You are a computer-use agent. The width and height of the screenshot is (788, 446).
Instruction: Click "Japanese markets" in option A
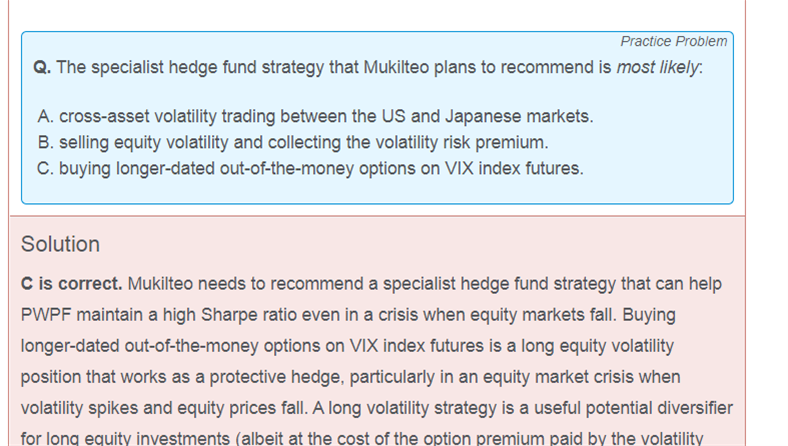pyautogui.click(x=519, y=116)
